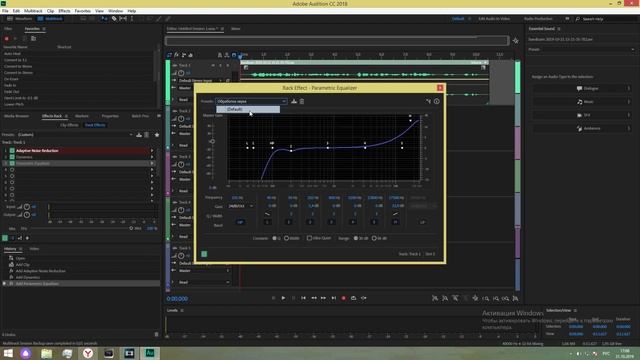Image resolution: width=640 pixels, height=360 pixels.
Task: Click the Record button in transport
Action: pyautogui.click(x=343, y=298)
